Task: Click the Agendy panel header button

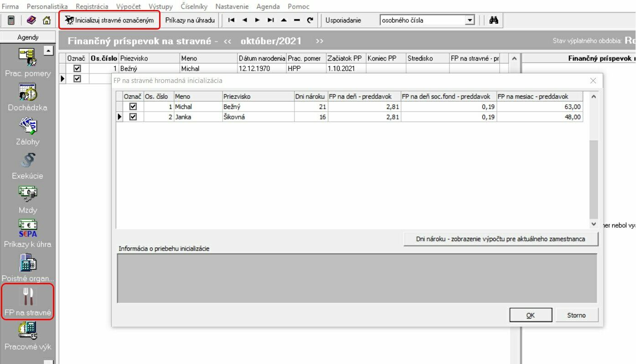Action: pyautogui.click(x=28, y=37)
